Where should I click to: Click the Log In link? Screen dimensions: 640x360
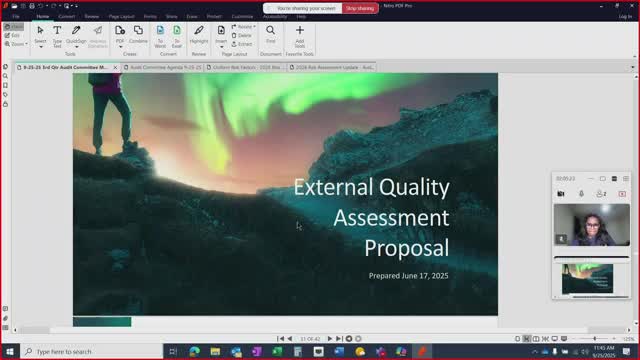pos(625,17)
